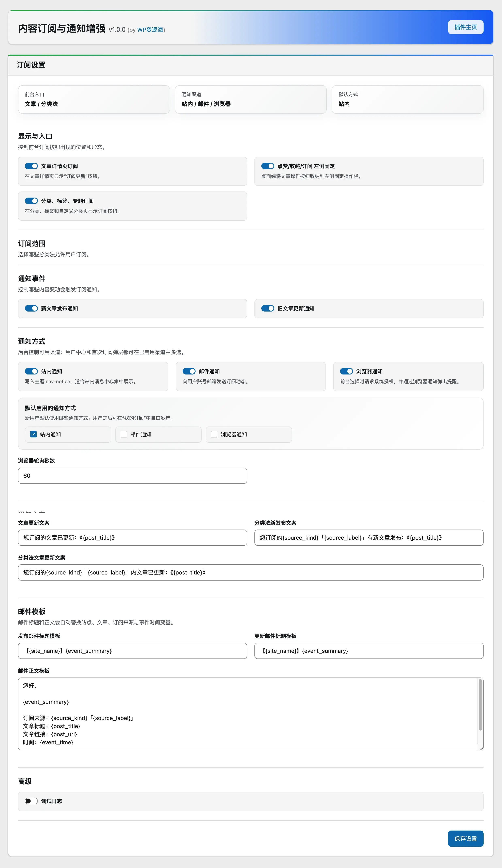Focus the 文章更新文案 text field
This screenshot has width=502, height=868.
click(x=132, y=538)
